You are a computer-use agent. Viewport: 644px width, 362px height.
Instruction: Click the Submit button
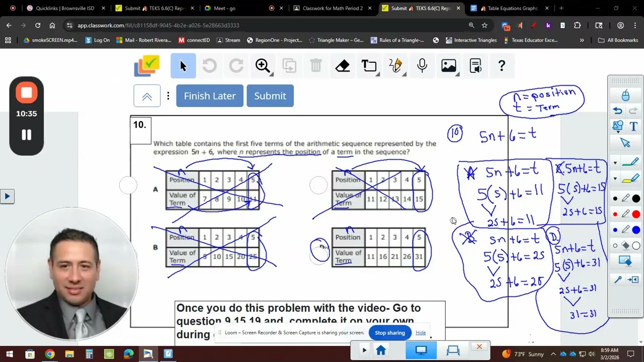click(270, 96)
